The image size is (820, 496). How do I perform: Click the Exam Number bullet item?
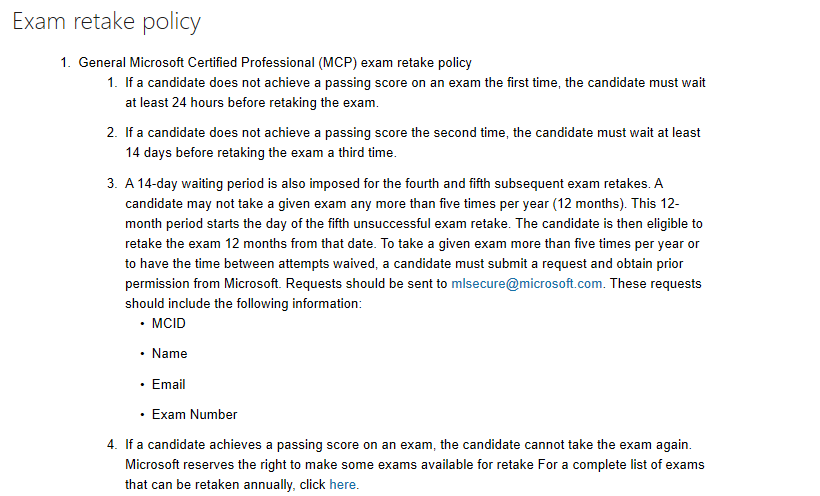(x=195, y=414)
